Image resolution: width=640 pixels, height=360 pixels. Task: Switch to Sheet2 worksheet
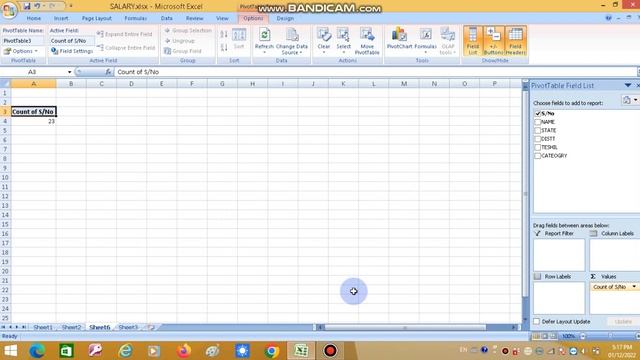point(71,327)
